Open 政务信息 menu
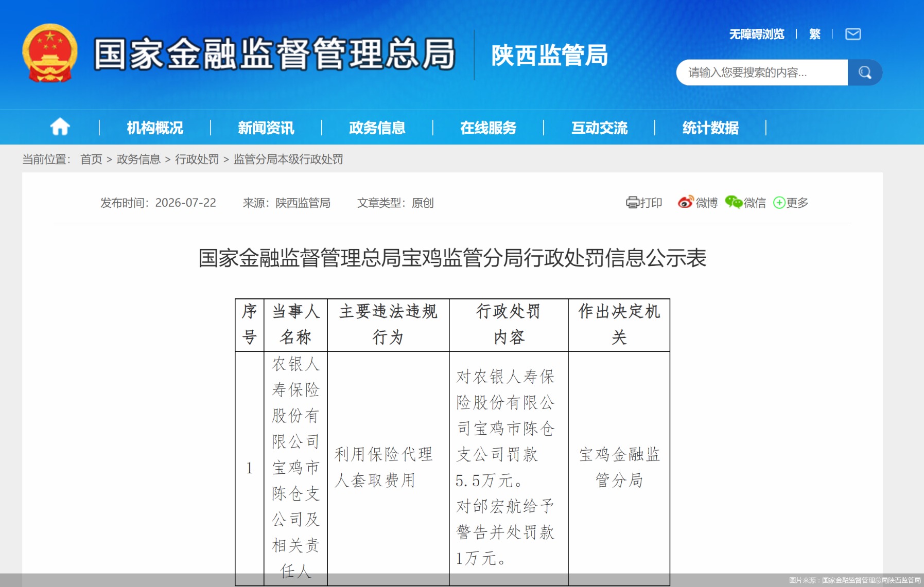This screenshot has width=924, height=587. point(377,128)
